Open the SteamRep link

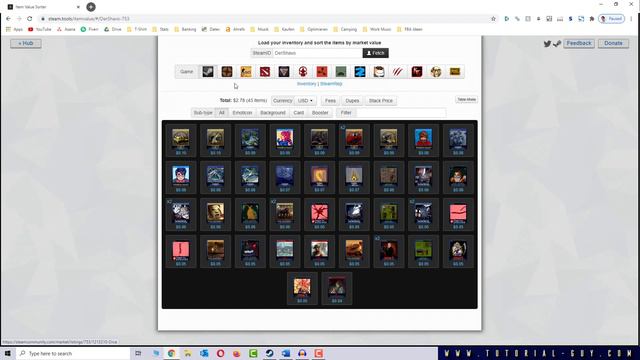click(331, 84)
